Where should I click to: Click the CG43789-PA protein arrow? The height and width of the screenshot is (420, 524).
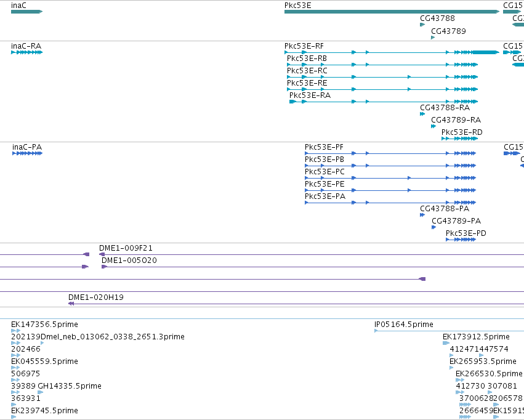click(433, 227)
